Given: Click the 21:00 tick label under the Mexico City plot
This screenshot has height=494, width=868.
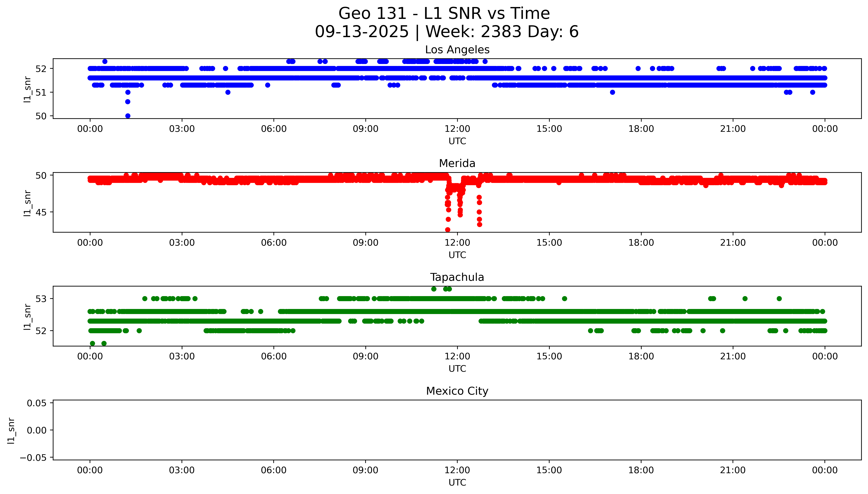Looking at the screenshot, I should [733, 470].
